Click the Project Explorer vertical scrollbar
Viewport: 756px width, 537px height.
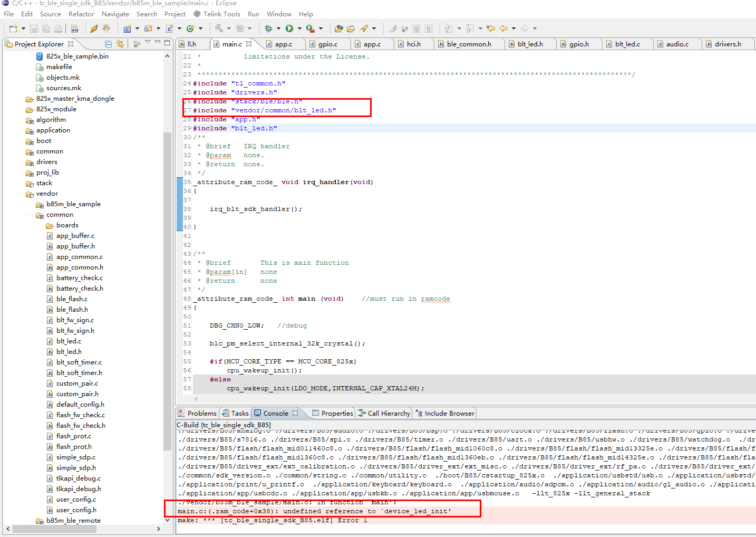168,290
